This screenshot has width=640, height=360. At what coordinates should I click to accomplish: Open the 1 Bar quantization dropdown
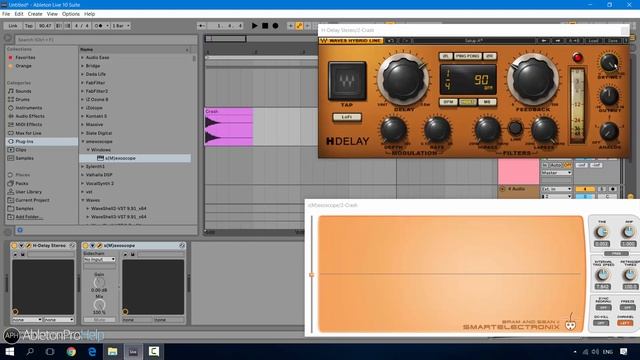tap(121, 26)
